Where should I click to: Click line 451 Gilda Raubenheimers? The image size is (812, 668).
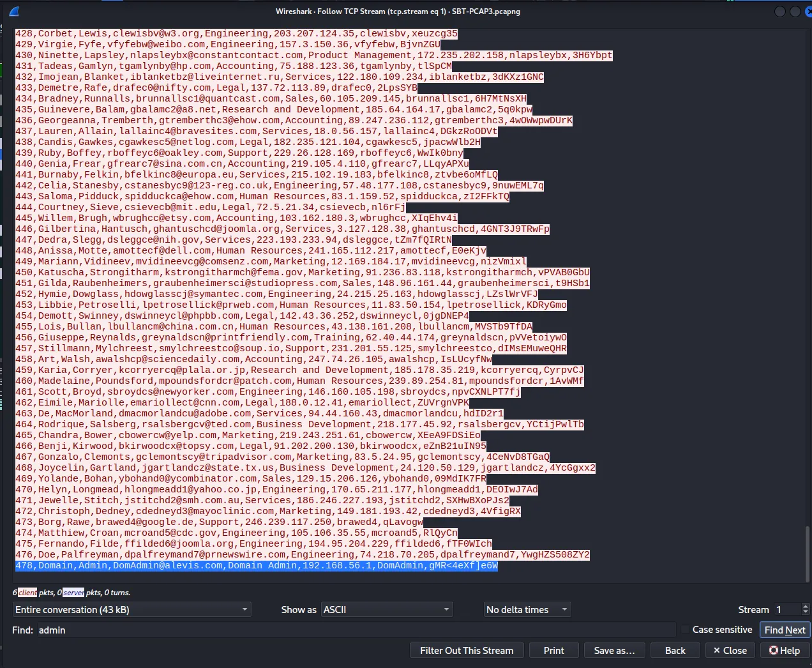[x=302, y=283]
